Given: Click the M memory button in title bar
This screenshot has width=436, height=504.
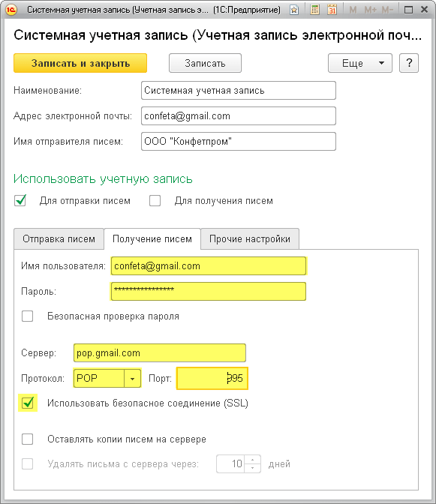Looking at the screenshot, I should point(353,10).
